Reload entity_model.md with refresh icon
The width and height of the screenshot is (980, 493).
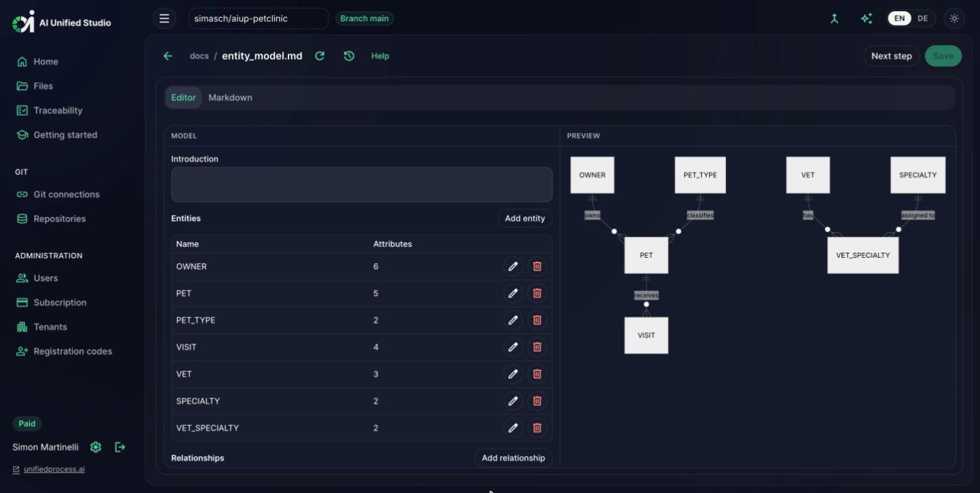pyautogui.click(x=320, y=56)
